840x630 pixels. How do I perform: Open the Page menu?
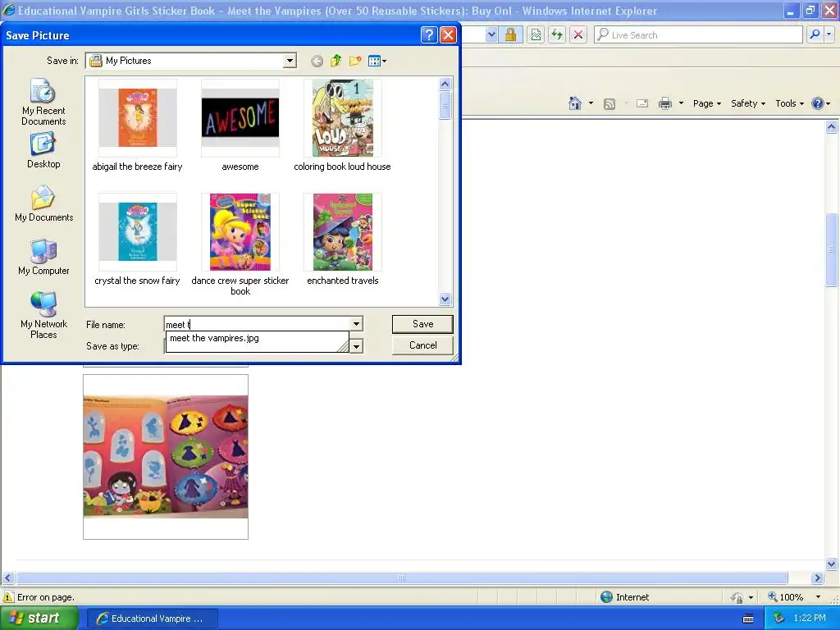click(707, 103)
